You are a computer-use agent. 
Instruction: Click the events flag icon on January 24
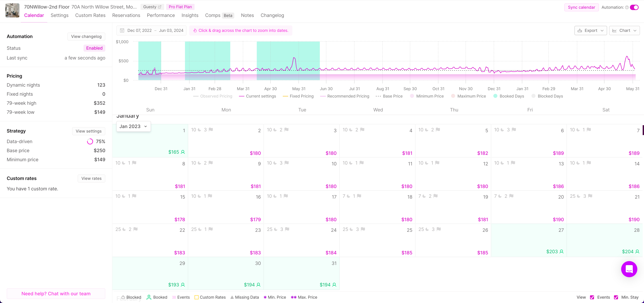(x=287, y=229)
